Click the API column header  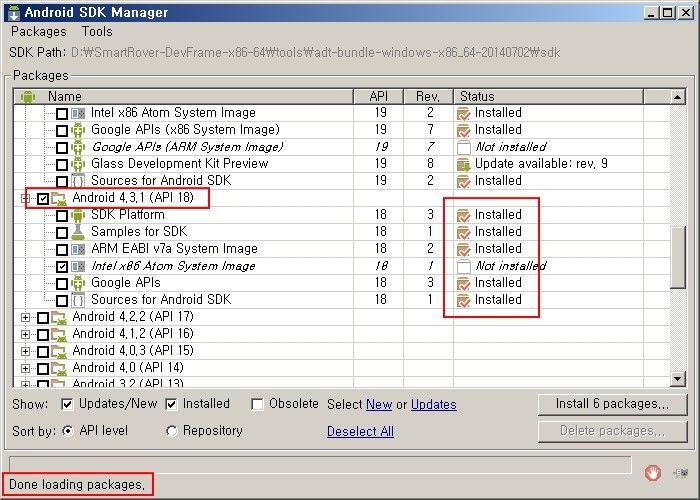(x=379, y=96)
